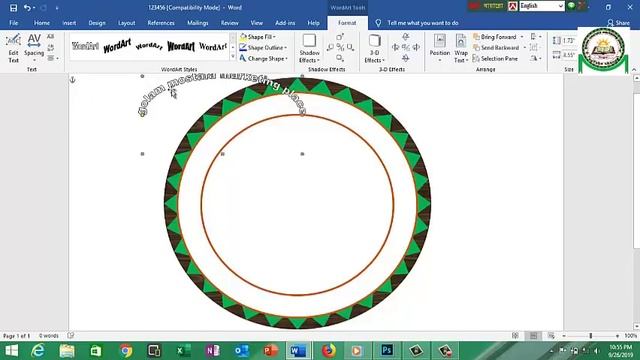Click the 3-D Tilt Down icon
This screenshot has width=640, height=360.
coord(406,58)
